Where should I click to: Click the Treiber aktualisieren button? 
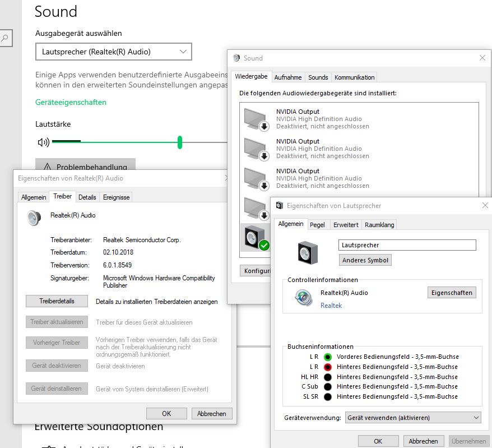(57, 322)
